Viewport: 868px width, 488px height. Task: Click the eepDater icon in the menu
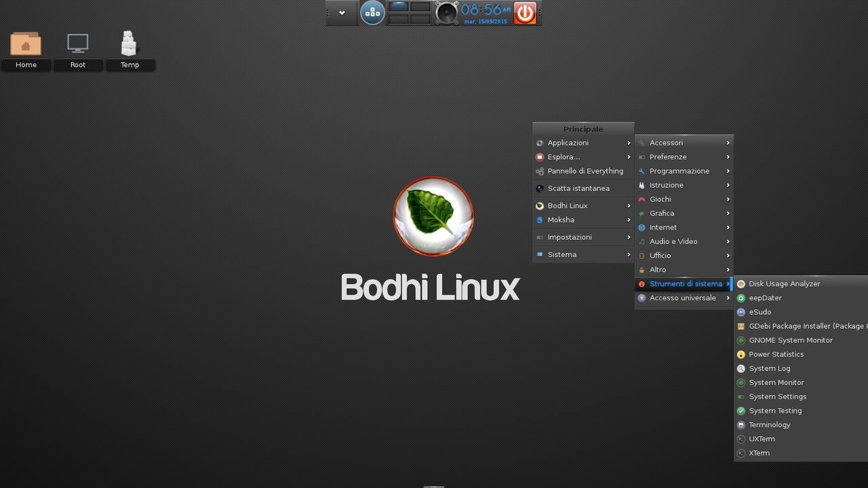(x=741, y=298)
